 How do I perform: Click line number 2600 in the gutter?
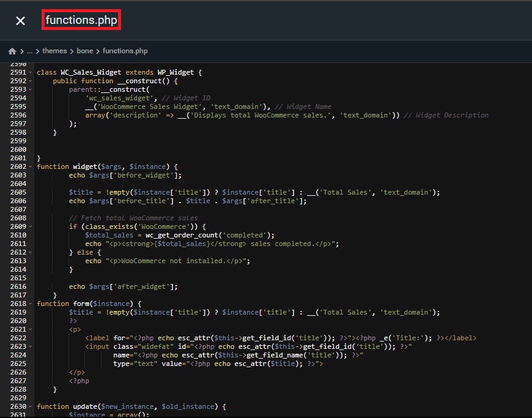[18, 149]
